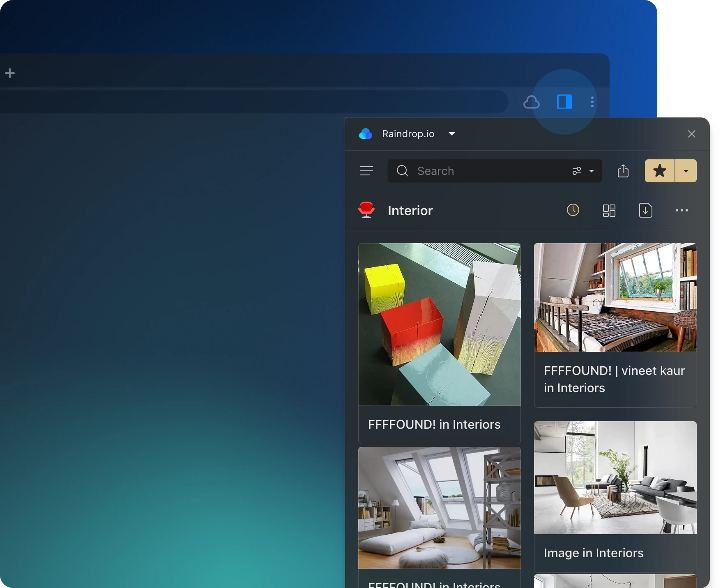This screenshot has width=723, height=588.
Task: Open the browser three-dot menu
Action: pyautogui.click(x=592, y=102)
